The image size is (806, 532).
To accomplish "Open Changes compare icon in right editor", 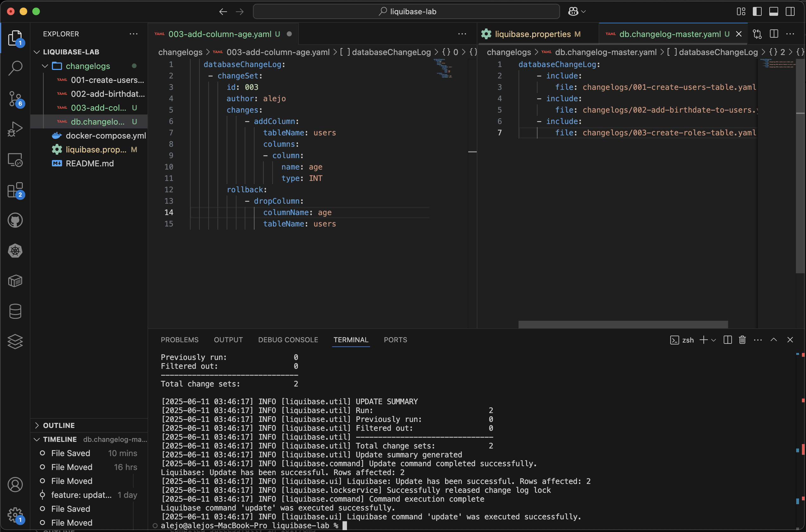I will coord(757,34).
